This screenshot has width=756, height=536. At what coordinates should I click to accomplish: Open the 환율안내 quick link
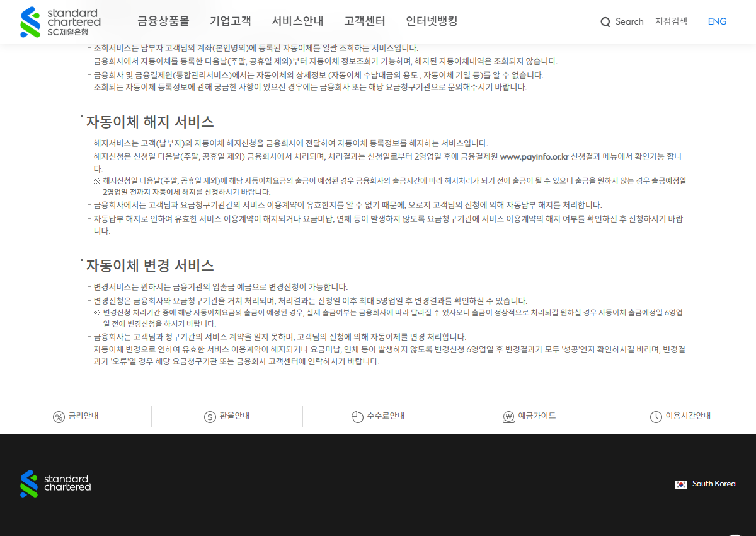tap(234, 416)
